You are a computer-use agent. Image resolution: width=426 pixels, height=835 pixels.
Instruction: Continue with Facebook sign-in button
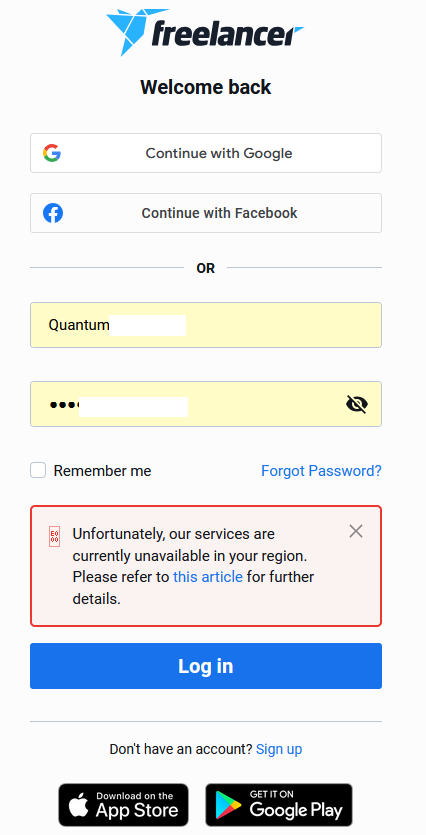pyautogui.click(x=206, y=213)
